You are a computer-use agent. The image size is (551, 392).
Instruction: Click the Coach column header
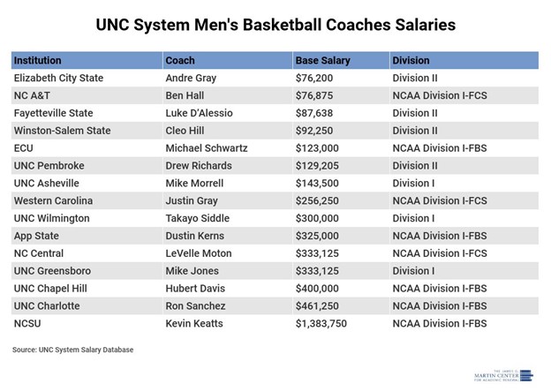tap(180, 61)
